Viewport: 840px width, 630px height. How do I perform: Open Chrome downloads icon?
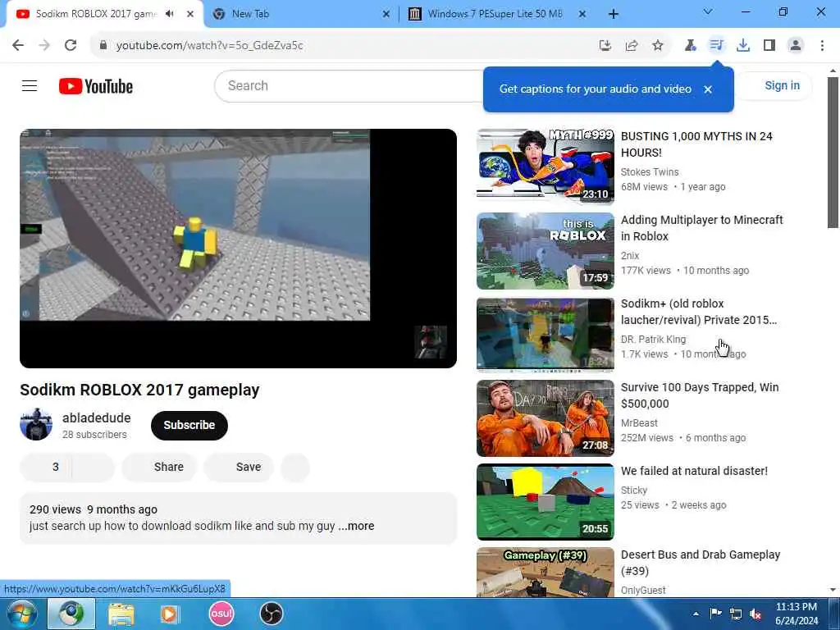(x=743, y=46)
